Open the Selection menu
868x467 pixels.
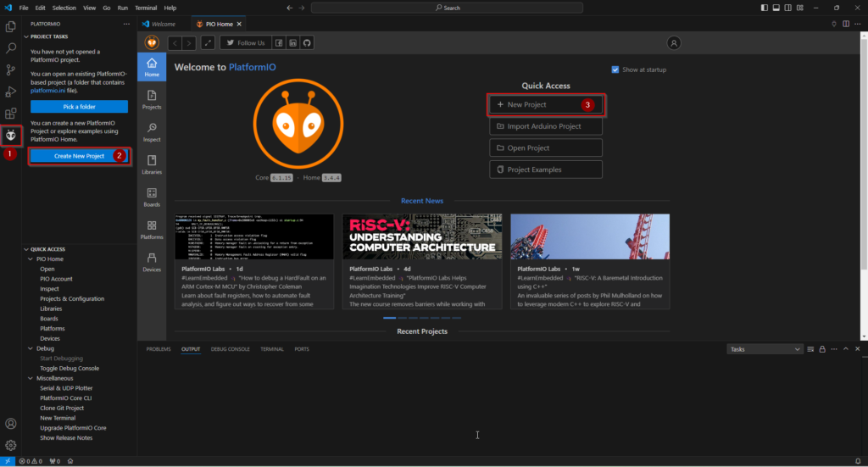pos(64,8)
